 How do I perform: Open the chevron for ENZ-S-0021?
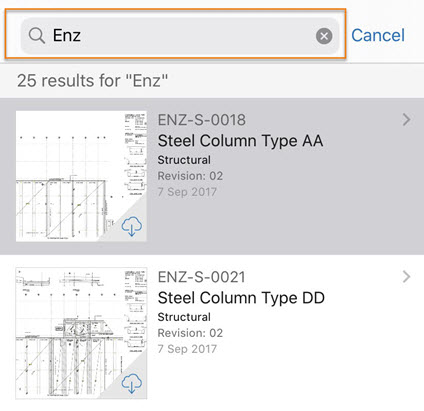406,277
